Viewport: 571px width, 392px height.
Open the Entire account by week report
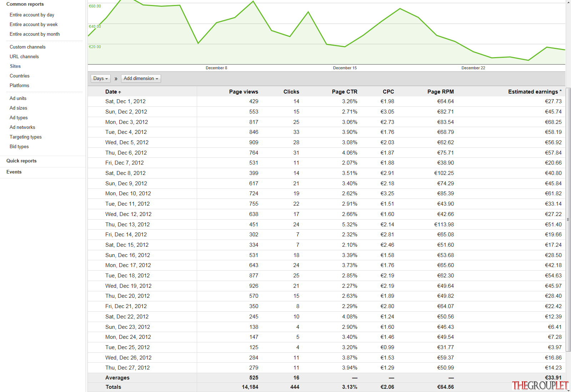[x=34, y=25]
